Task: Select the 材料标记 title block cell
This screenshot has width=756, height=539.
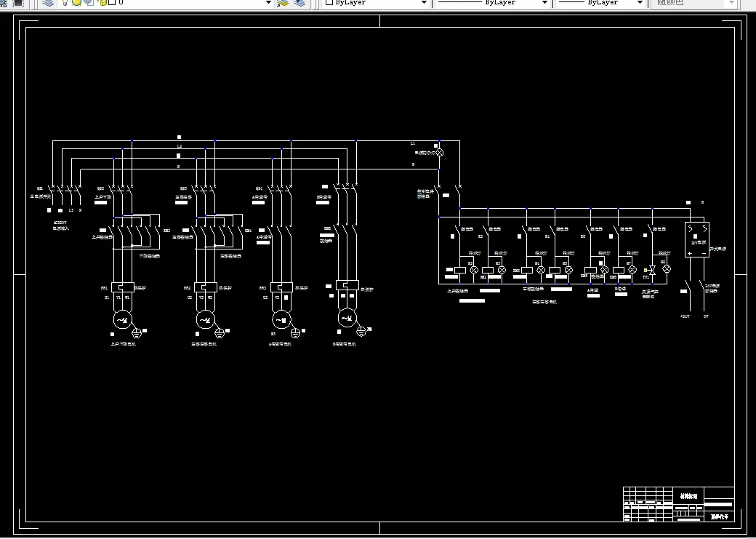Action: (688, 496)
